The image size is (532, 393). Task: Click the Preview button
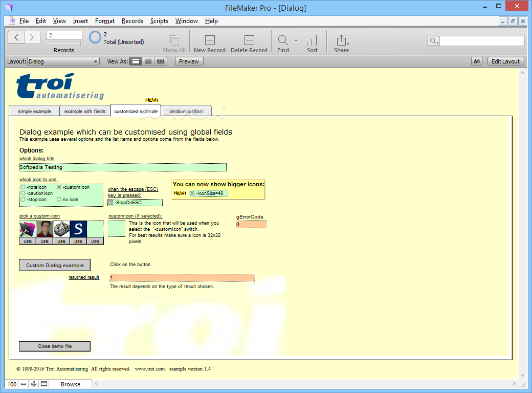189,61
